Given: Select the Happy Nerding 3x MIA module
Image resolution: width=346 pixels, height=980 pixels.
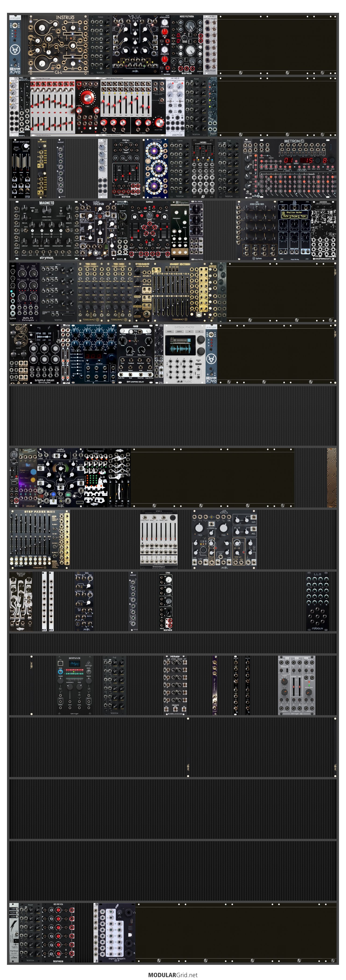Looking at the screenshot, I should pyautogui.click(x=196, y=231).
